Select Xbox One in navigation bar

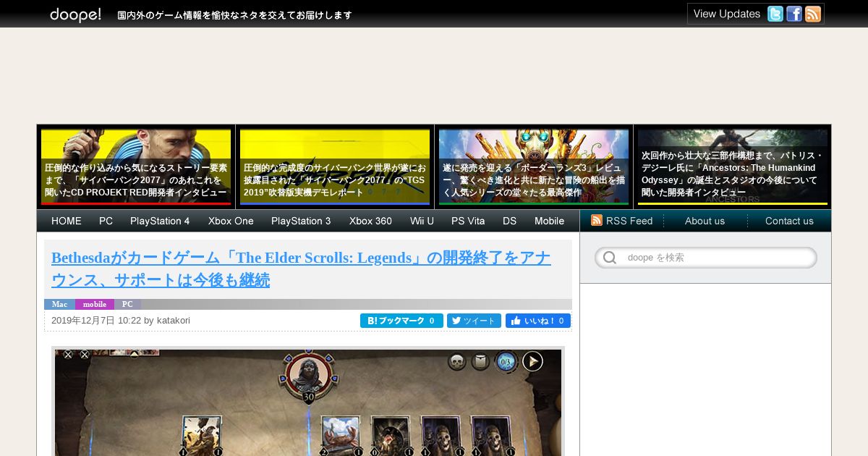point(231,221)
